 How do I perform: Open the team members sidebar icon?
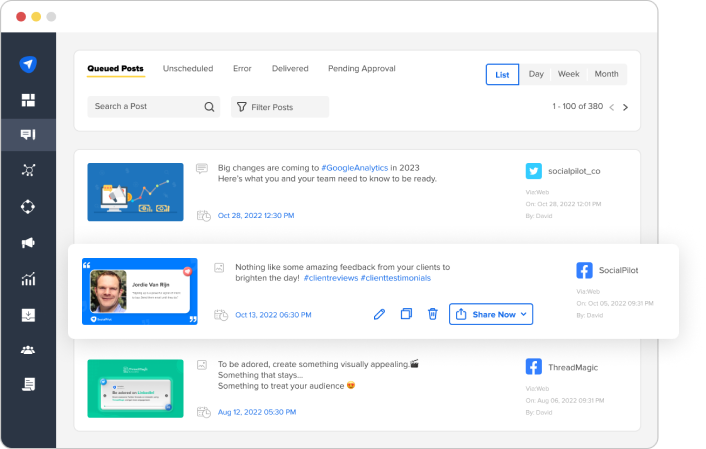point(28,349)
